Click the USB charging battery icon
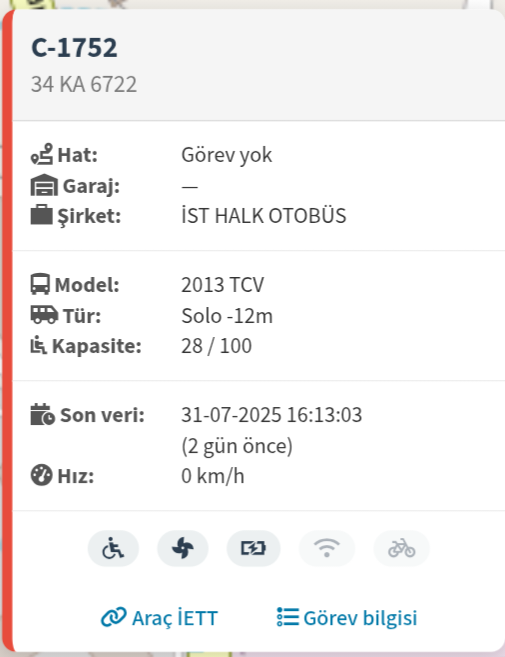Image resolution: width=505 pixels, height=657 pixels. (253, 548)
